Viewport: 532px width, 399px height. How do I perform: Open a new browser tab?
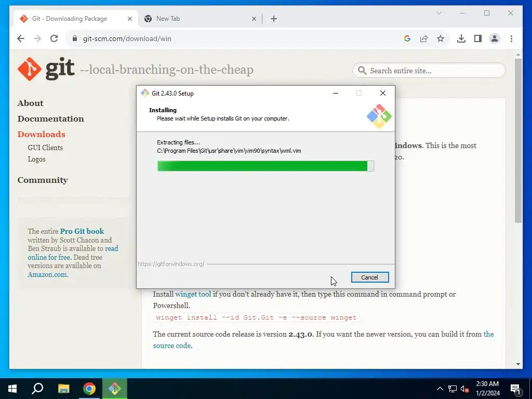tap(273, 19)
